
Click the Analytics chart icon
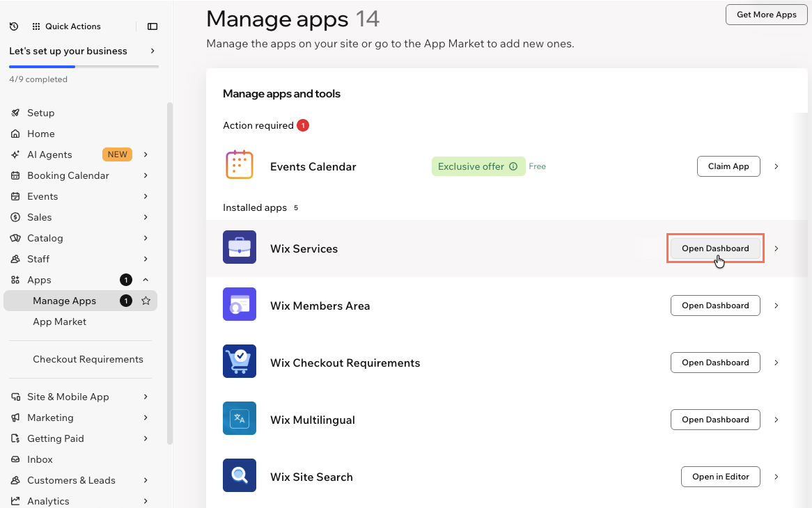pos(15,501)
